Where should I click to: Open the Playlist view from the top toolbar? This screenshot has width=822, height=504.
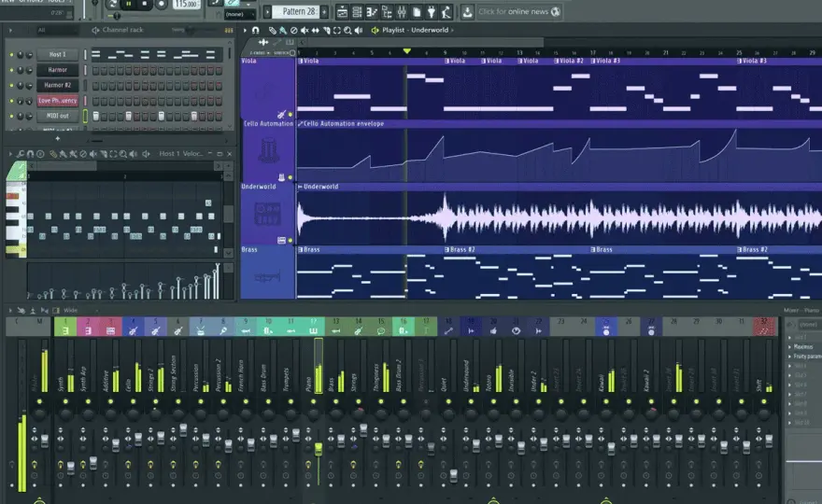pyautogui.click(x=342, y=11)
